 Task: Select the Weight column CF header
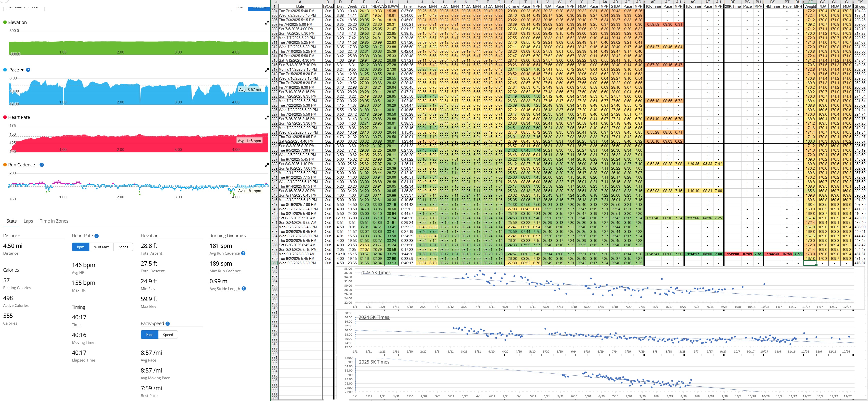(810, 2)
